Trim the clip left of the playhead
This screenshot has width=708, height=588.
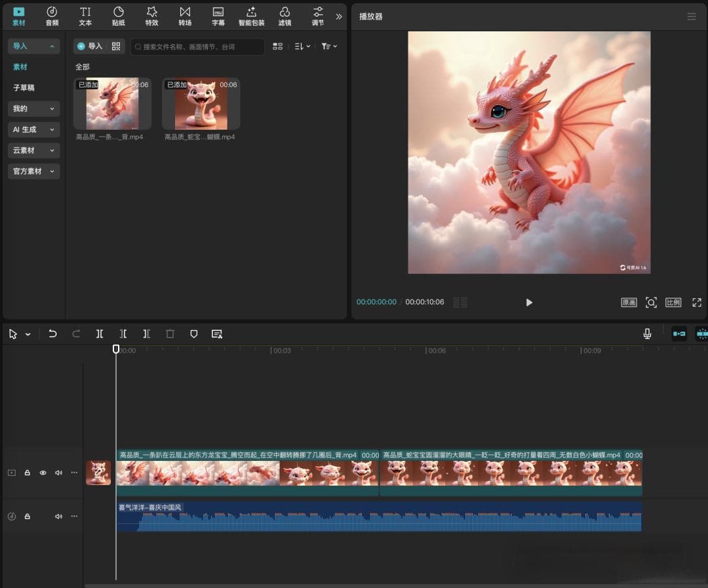pos(123,334)
